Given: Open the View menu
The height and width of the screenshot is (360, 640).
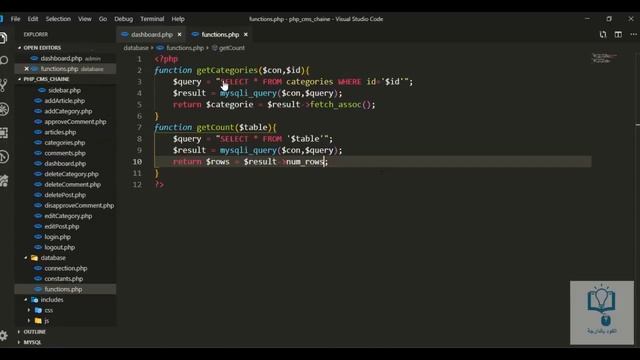Looking at the screenshot, I should pos(85,19).
